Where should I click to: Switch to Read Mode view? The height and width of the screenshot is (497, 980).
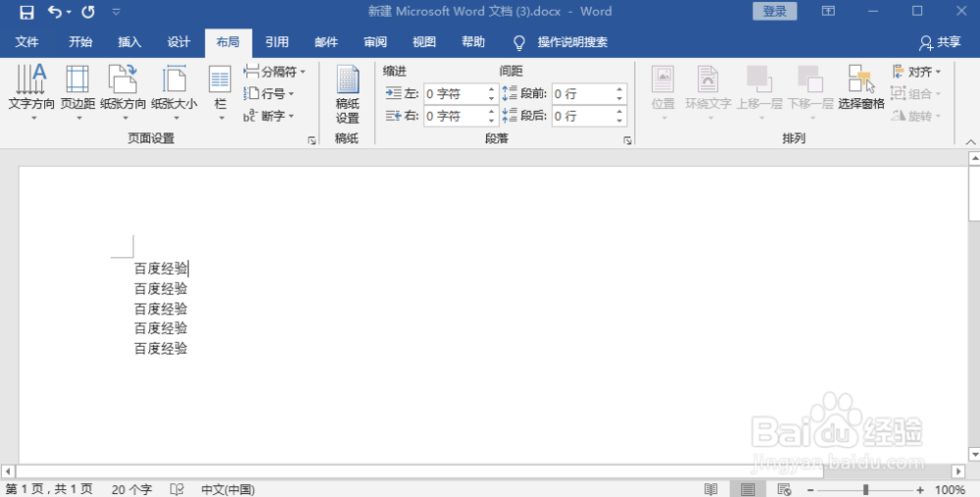tap(711, 489)
